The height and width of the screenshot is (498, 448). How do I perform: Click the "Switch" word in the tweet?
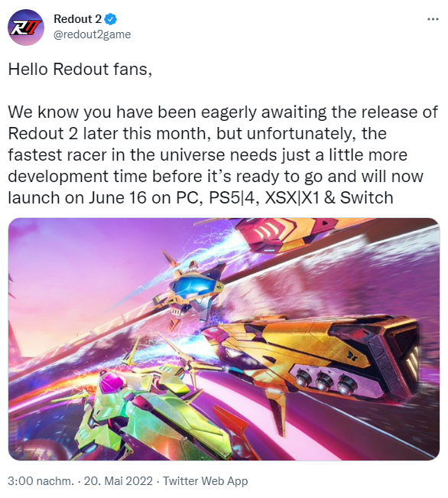coord(366,197)
